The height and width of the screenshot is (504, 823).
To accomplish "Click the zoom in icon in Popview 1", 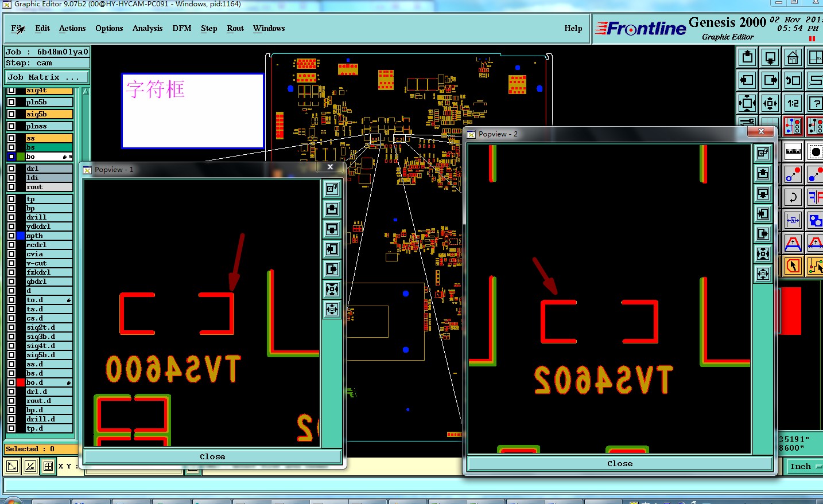I will pyautogui.click(x=332, y=289).
